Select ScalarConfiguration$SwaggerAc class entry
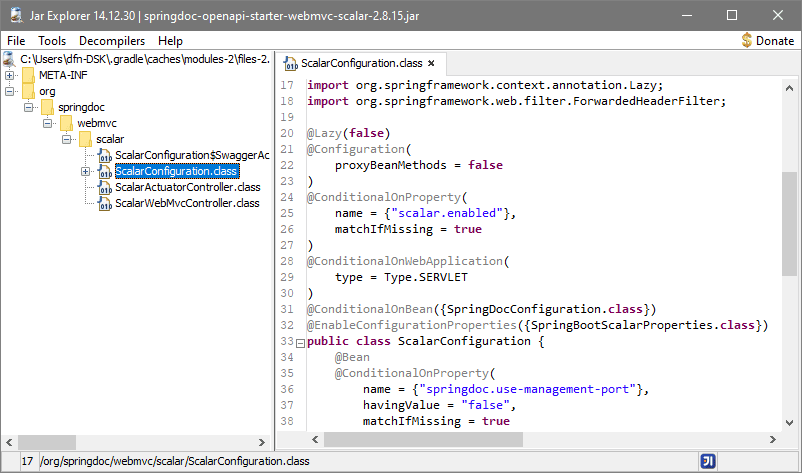The height and width of the screenshot is (473, 802). [x=192, y=155]
